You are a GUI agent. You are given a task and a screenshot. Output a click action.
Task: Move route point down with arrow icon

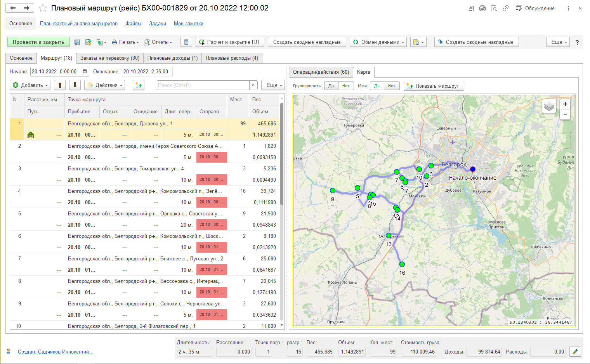pyautogui.click(x=75, y=85)
